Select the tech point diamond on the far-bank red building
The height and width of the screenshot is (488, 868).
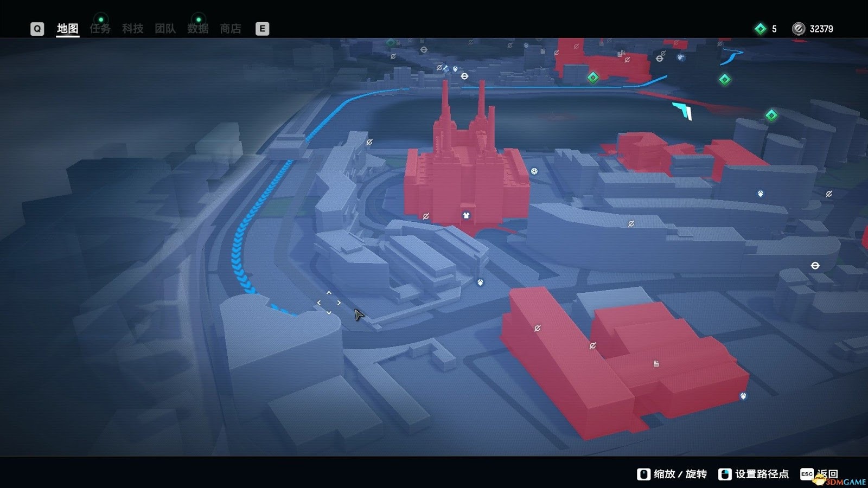(593, 78)
